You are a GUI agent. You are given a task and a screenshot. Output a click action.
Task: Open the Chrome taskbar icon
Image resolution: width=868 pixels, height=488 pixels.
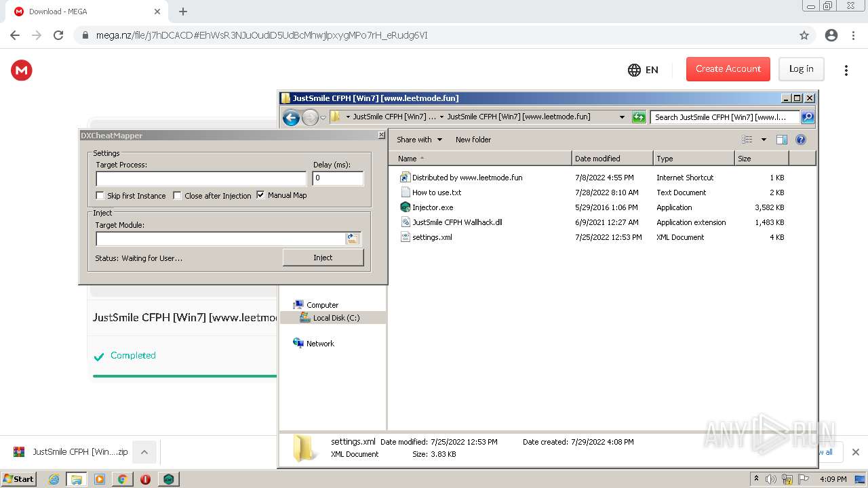pyautogui.click(x=122, y=479)
